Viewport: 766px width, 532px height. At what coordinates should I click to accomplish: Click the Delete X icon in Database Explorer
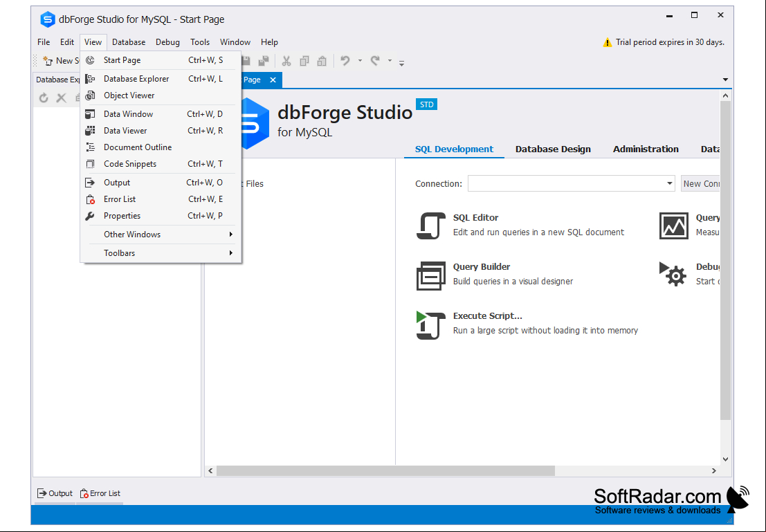tap(61, 98)
